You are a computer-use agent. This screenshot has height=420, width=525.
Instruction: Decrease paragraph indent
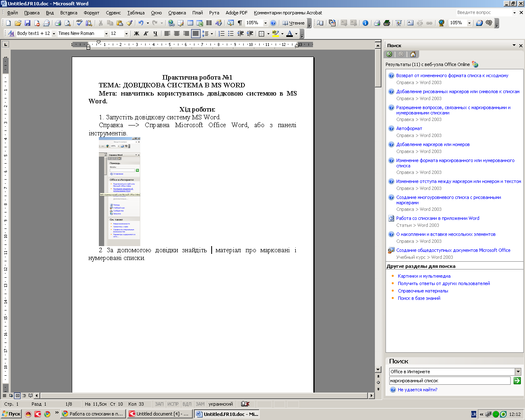(240, 34)
